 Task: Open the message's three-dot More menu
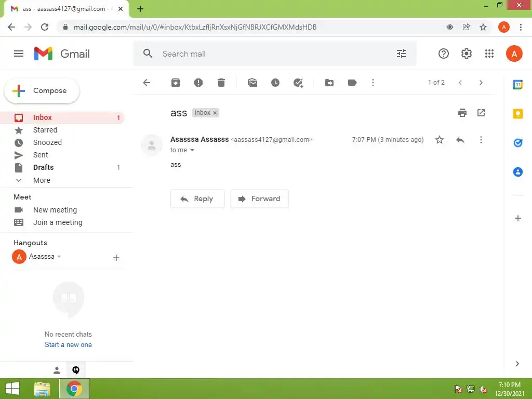click(x=481, y=140)
